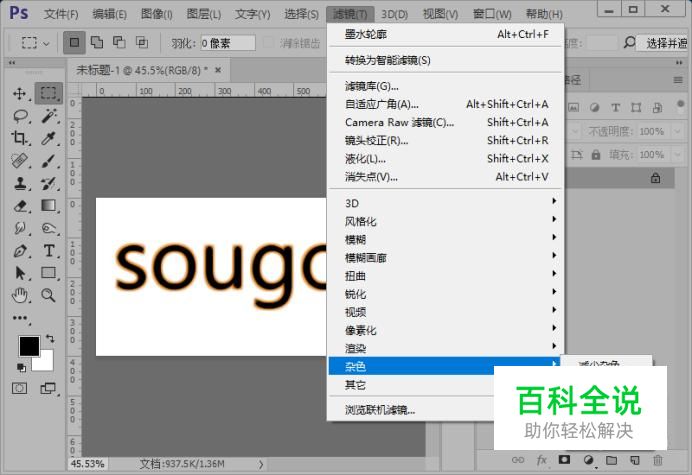
Task: Open the Edit menu
Action: point(109,14)
